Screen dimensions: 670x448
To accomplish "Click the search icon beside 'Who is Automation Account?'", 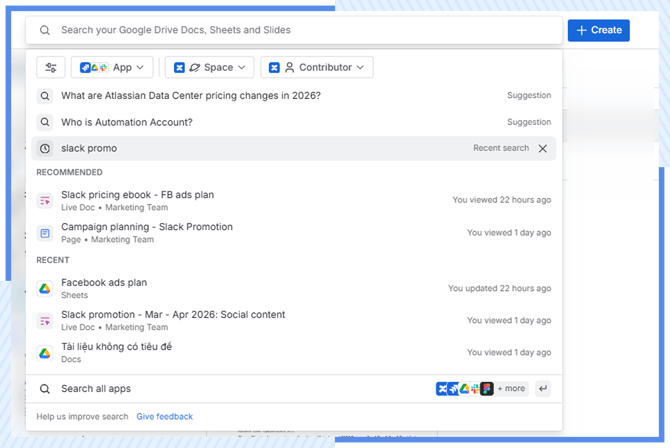I will [45, 122].
